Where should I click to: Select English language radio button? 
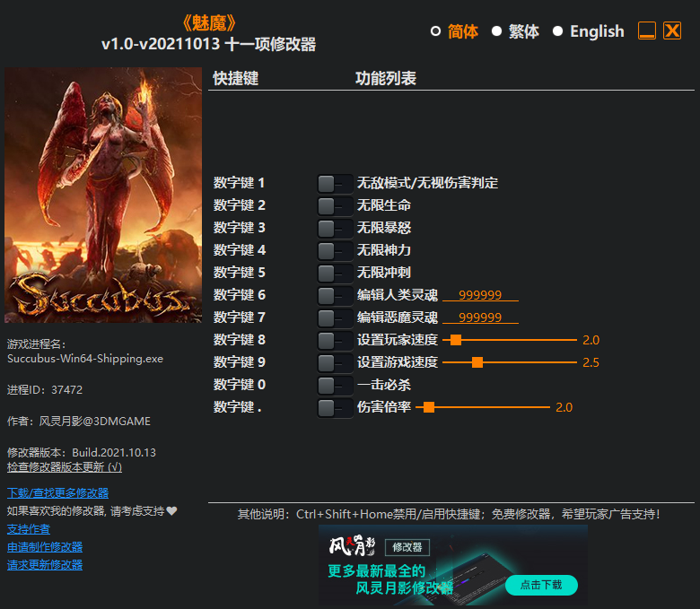tap(557, 31)
